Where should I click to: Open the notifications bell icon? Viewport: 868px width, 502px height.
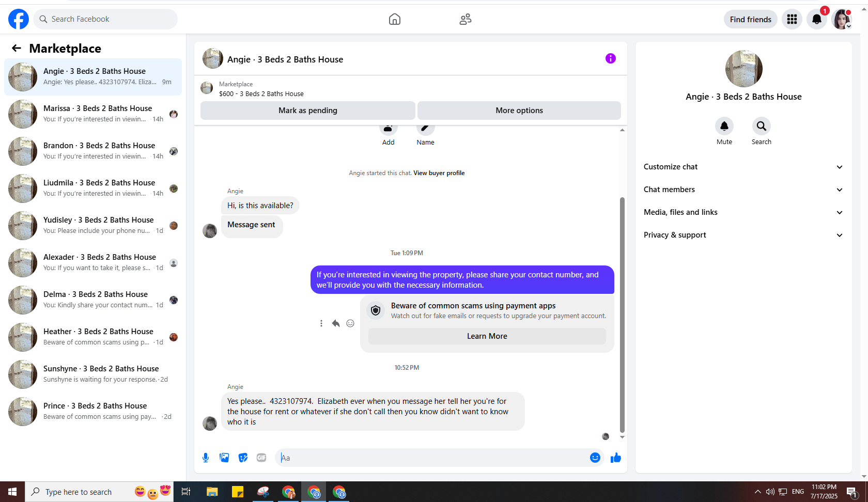click(817, 19)
